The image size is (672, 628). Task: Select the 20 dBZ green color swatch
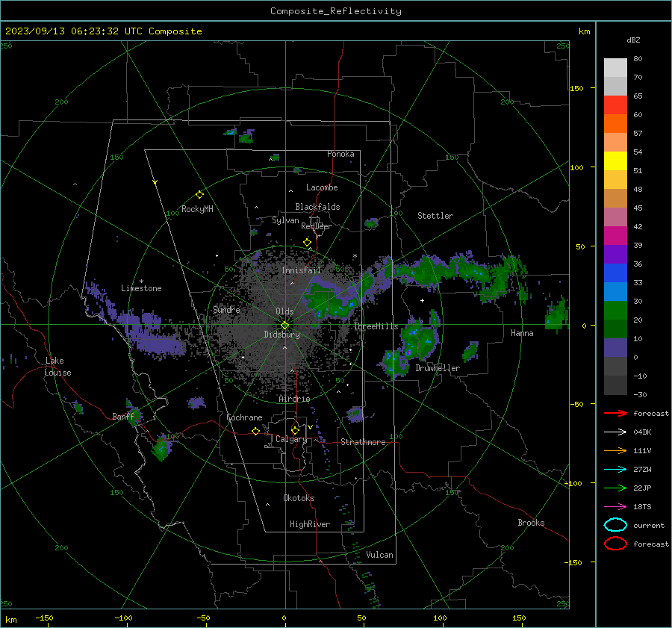pyautogui.click(x=615, y=329)
